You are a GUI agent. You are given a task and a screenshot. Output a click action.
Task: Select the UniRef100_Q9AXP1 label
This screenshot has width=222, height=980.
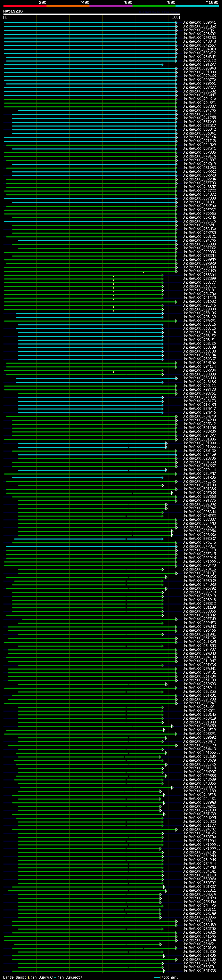pos(199,321)
